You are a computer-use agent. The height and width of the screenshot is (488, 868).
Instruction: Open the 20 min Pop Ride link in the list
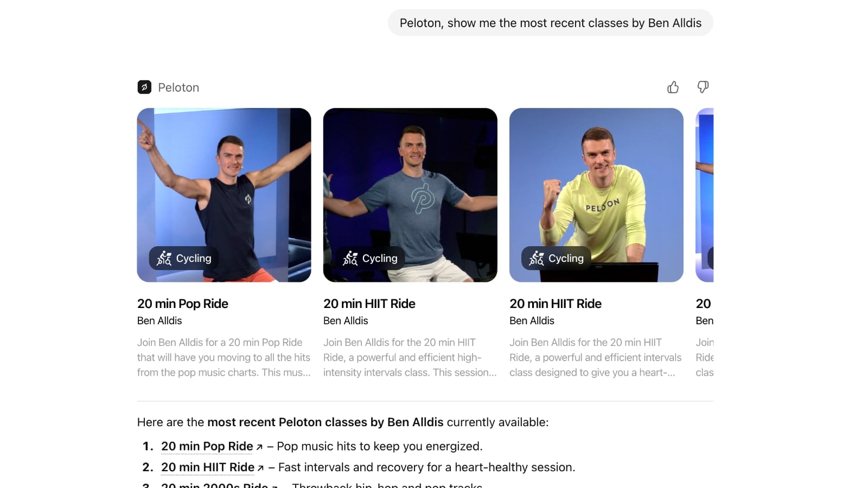[x=207, y=446]
